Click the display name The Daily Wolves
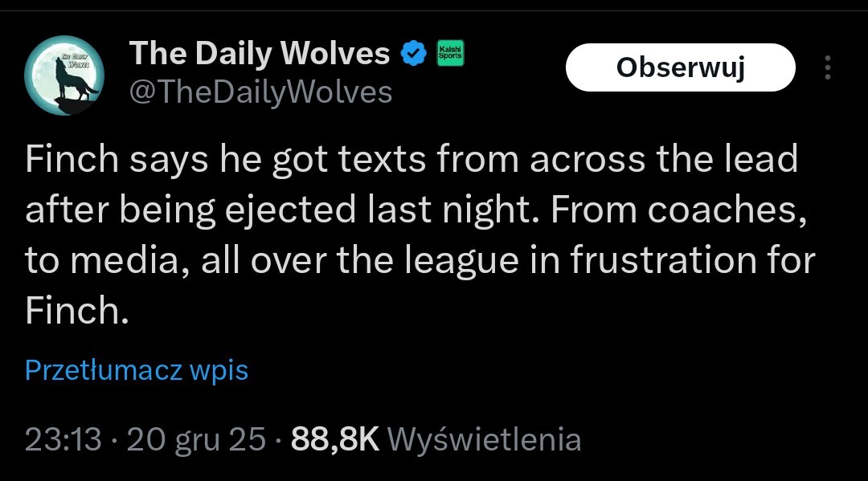The width and height of the screenshot is (868, 481). pyautogui.click(x=259, y=54)
